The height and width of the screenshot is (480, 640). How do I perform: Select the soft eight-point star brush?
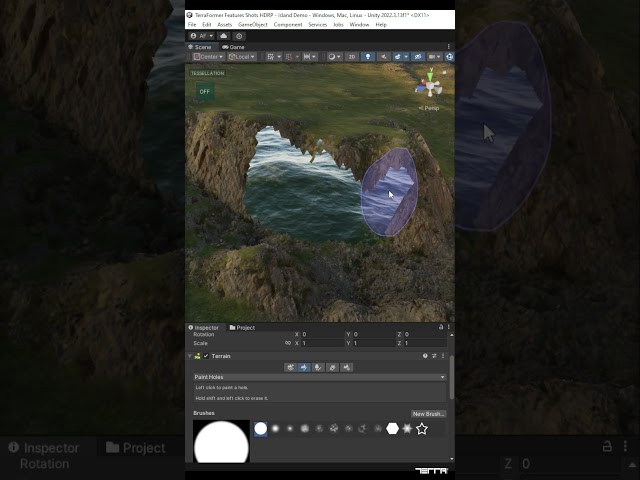(407, 429)
